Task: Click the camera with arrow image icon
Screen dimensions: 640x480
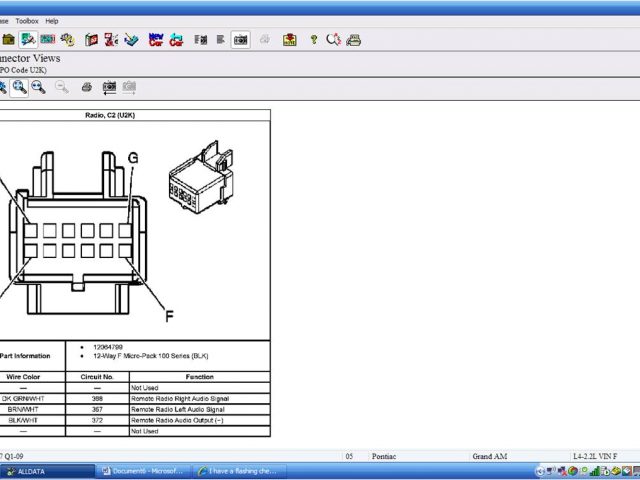Action: [x=109, y=88]
